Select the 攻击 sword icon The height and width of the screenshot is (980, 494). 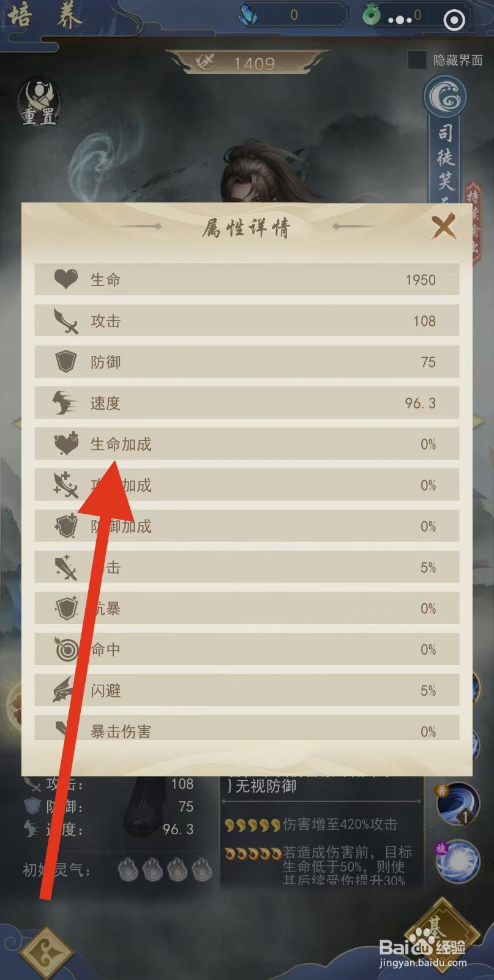click(x=66, y=321)
